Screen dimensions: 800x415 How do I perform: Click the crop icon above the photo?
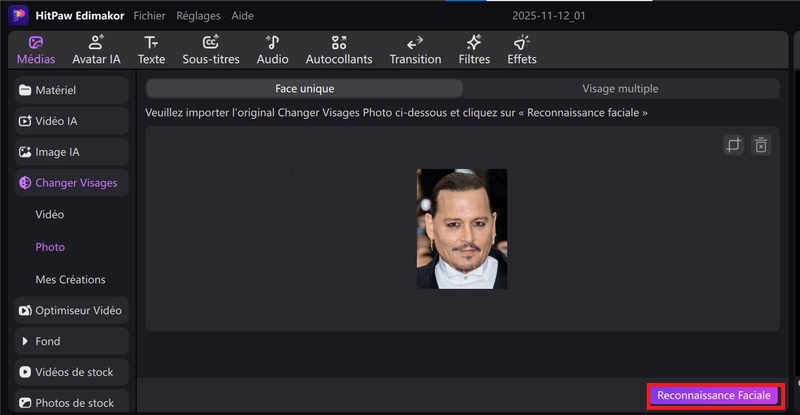[x=733, y=145]
